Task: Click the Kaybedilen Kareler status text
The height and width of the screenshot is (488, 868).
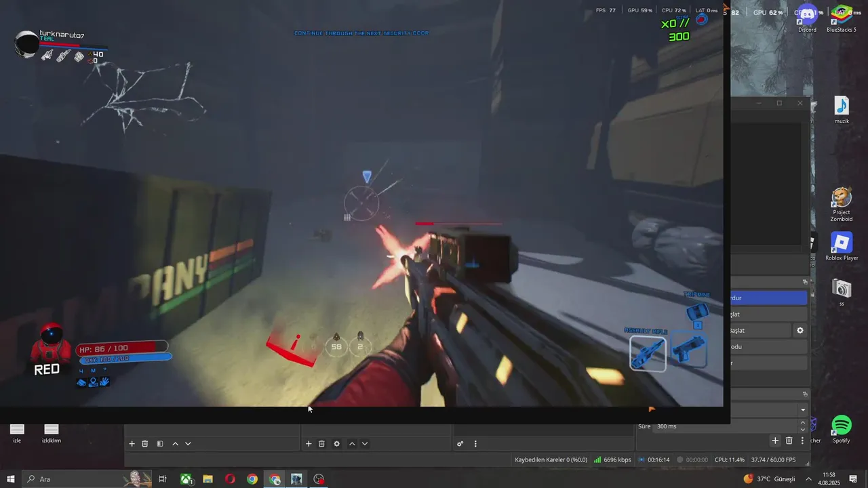Action: click(x=551, y=460)
